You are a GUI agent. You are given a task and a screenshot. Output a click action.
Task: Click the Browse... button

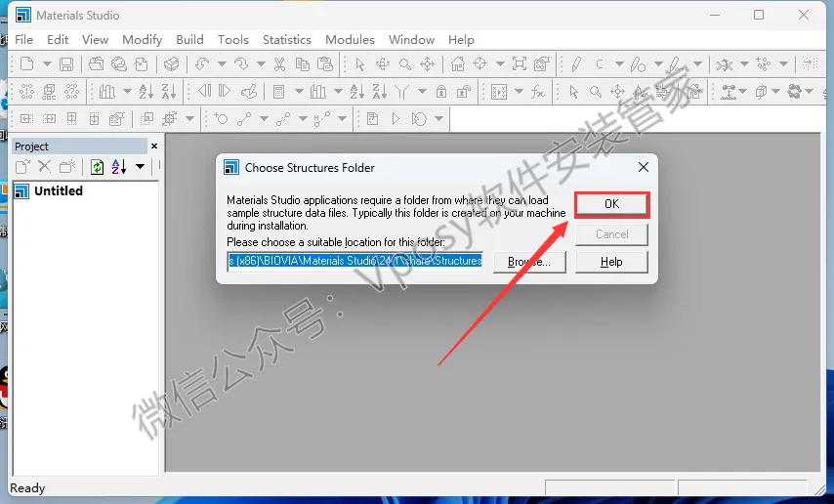tap(529, 262)
